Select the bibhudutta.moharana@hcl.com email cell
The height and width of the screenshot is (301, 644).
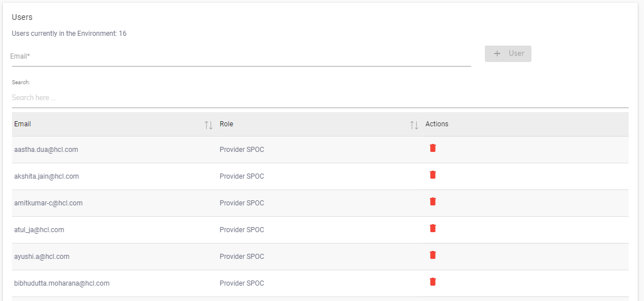point(62,283)
